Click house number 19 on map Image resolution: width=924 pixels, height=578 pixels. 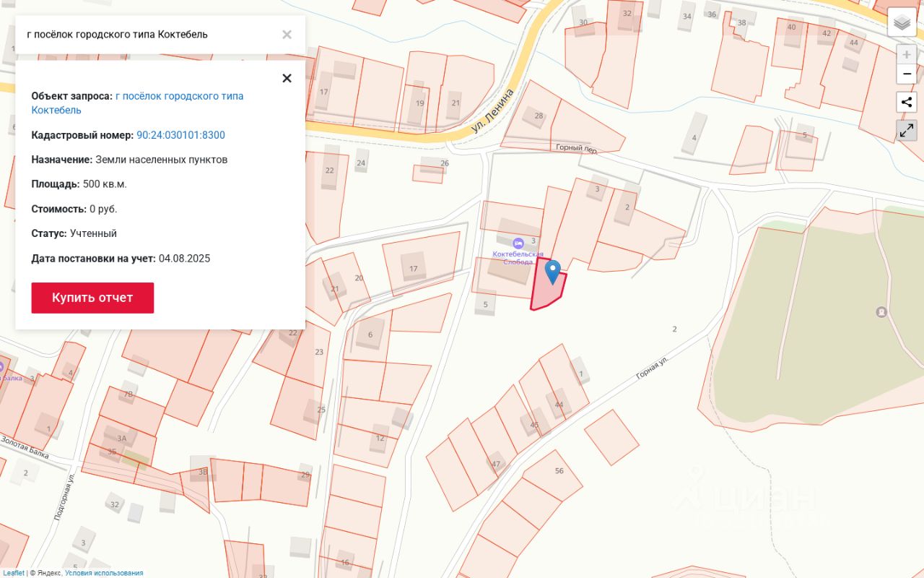click(x=419, y=103)
